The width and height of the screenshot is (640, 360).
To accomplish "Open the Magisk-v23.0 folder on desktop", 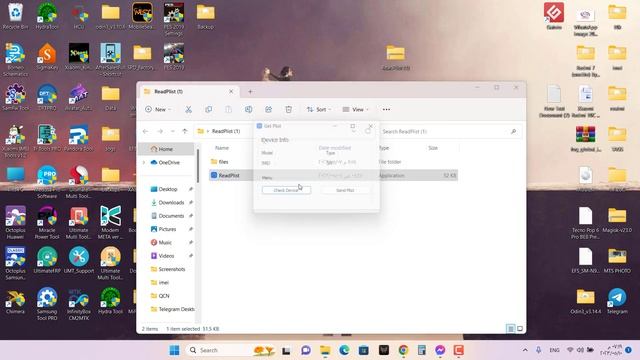I will point(617,220).
